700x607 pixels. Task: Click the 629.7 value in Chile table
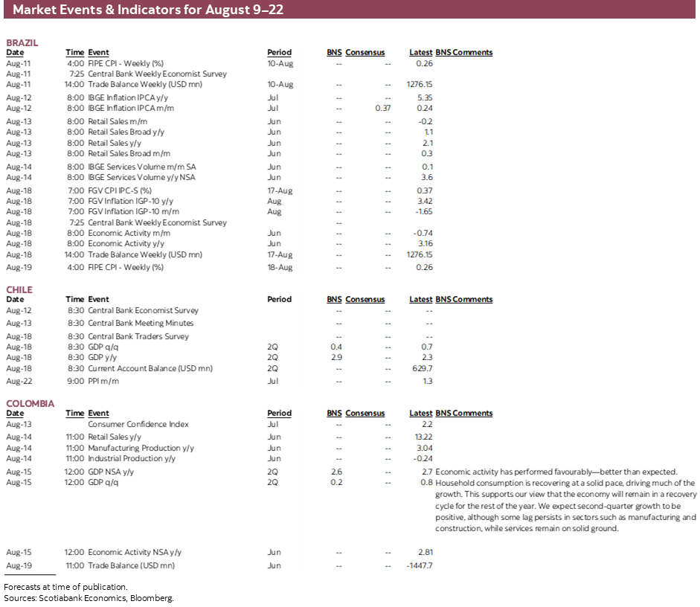(422, 369)
